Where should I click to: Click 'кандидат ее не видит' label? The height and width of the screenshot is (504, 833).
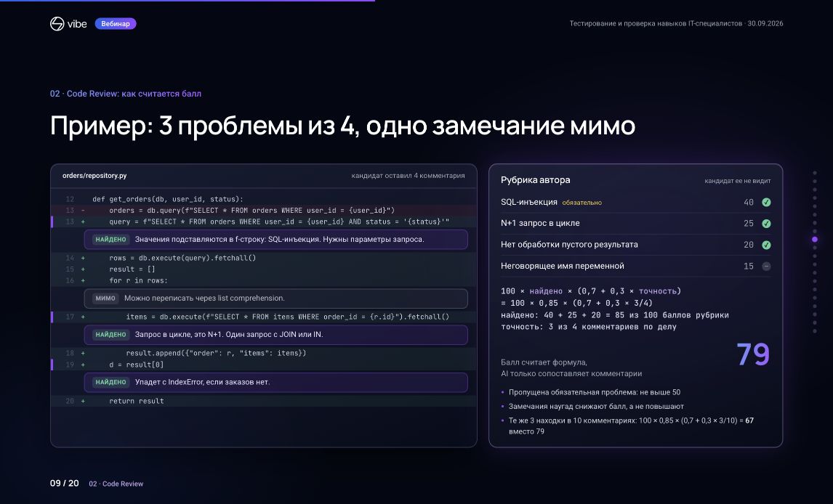click(x=737, y=181)
